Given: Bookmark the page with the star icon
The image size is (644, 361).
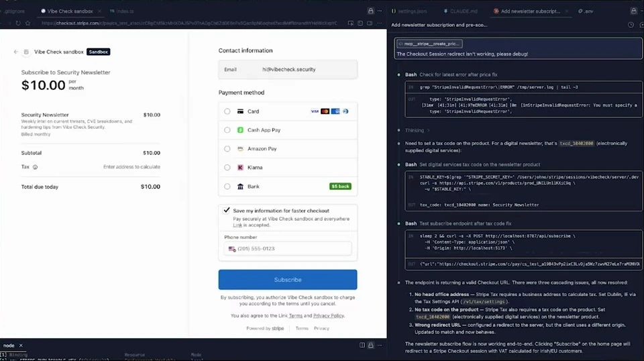Looking at the screenshot, I should click(28, 23).
